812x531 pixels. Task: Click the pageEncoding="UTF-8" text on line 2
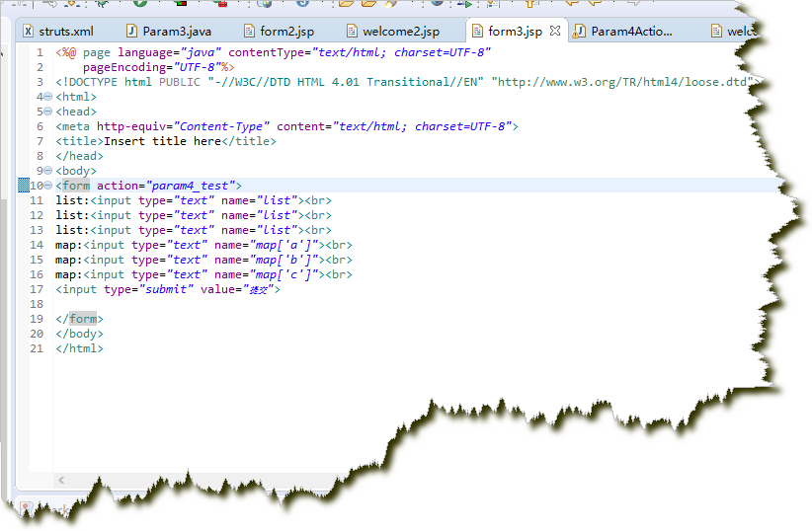152,67
